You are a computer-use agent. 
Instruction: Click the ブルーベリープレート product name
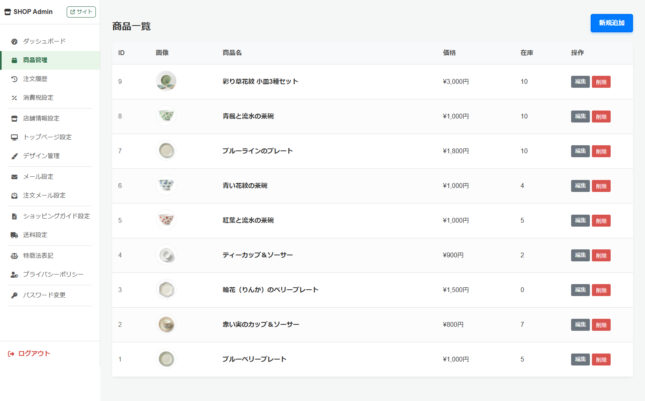254,359
